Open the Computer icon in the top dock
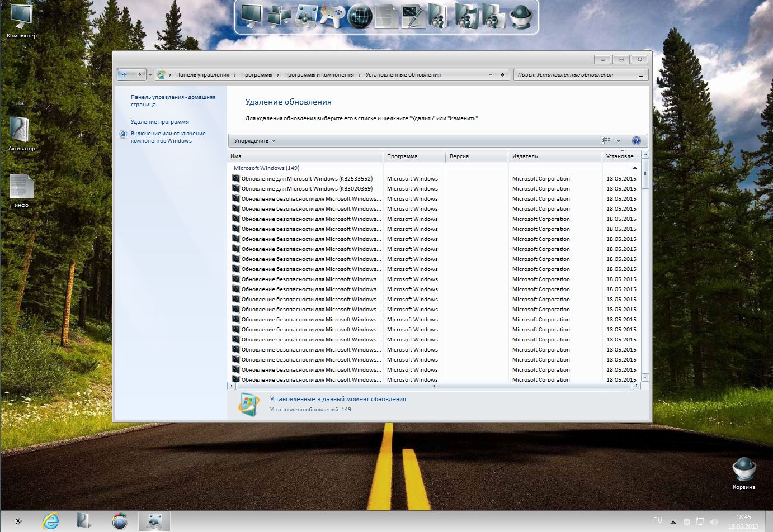 tap(252, 16)
